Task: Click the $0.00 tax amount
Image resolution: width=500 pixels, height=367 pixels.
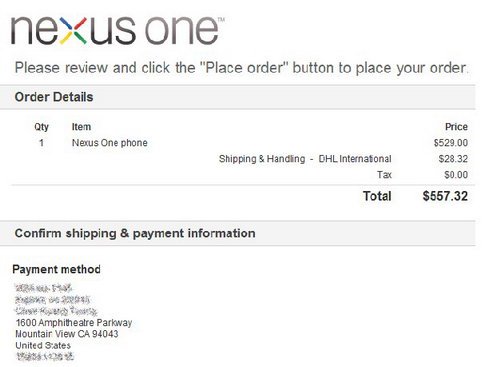Action: pos(456,175)
